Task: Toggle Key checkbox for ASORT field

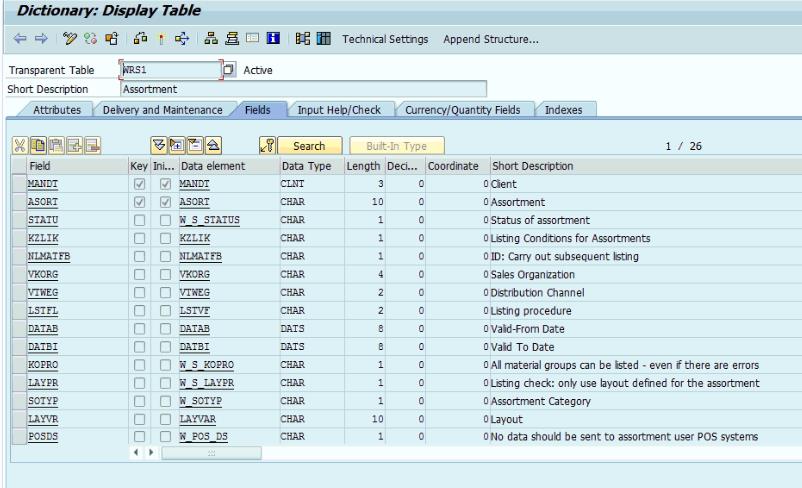Action: point(139,202)
